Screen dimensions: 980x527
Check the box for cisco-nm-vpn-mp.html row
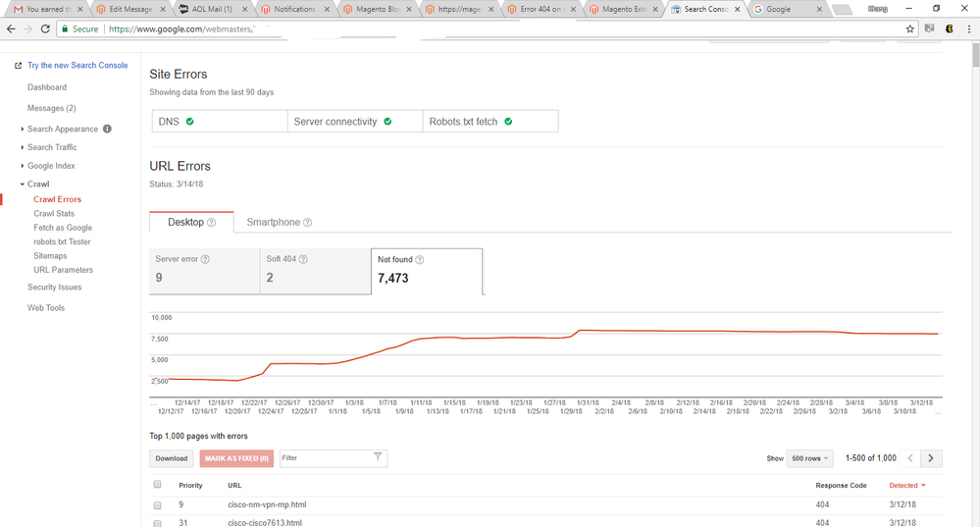point(157,505)
